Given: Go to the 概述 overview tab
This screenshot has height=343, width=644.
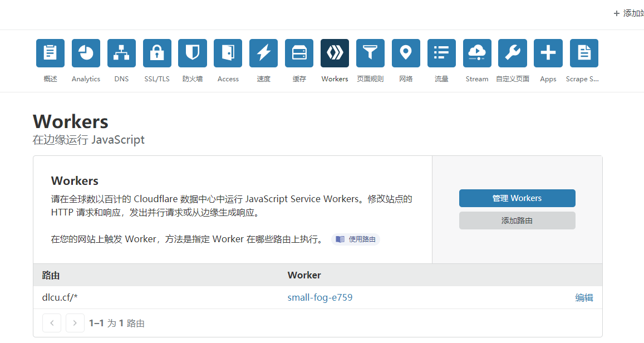Looking at the screenshot, I should [x=50, y=53].
